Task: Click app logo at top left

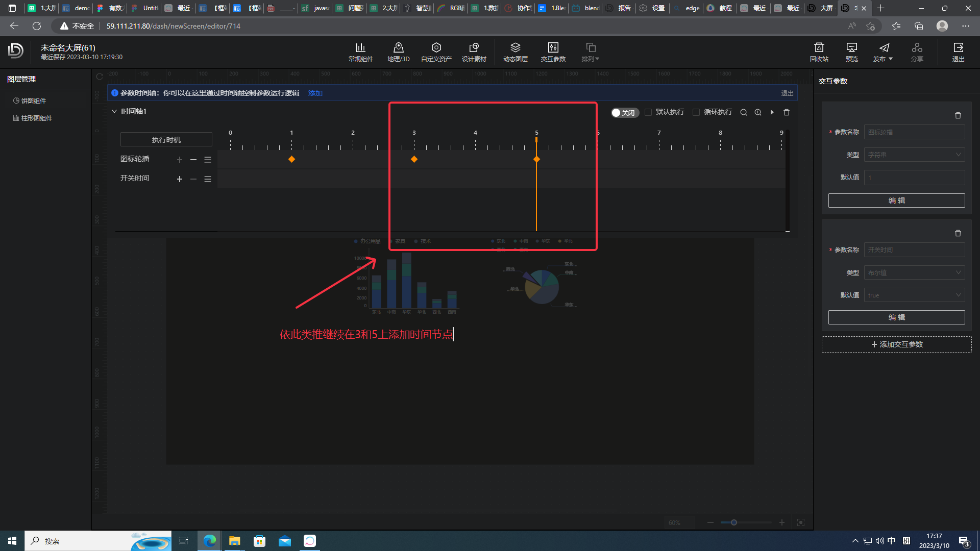Action: click(16, 51)
